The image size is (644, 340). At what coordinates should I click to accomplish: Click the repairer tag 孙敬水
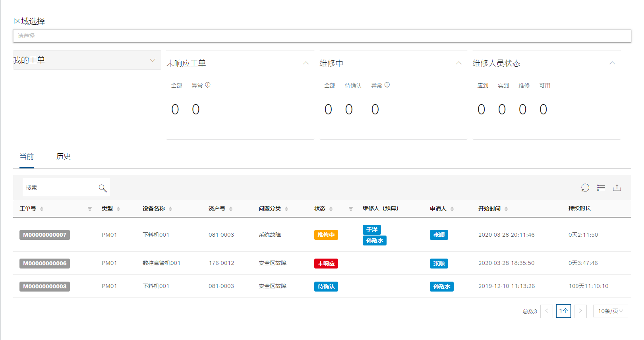[x=375, y=240]
